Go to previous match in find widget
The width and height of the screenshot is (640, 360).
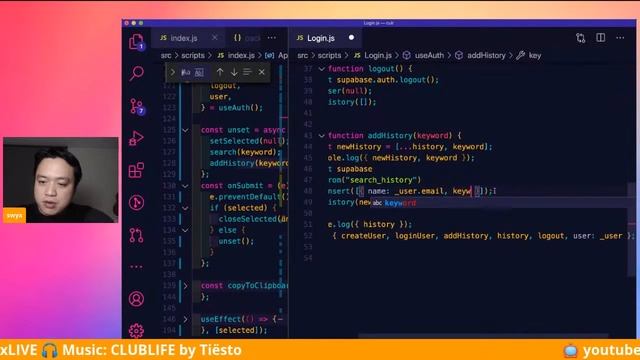[220, 72]
